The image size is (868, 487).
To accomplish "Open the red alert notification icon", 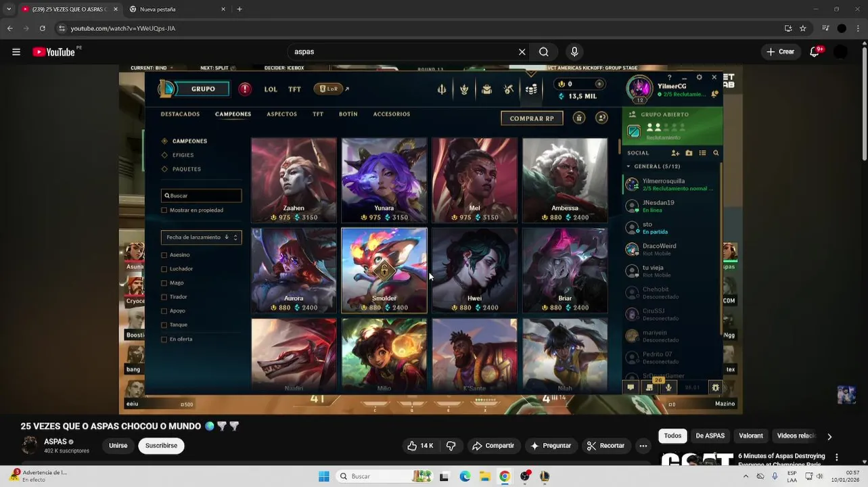I will coord(245,89).
